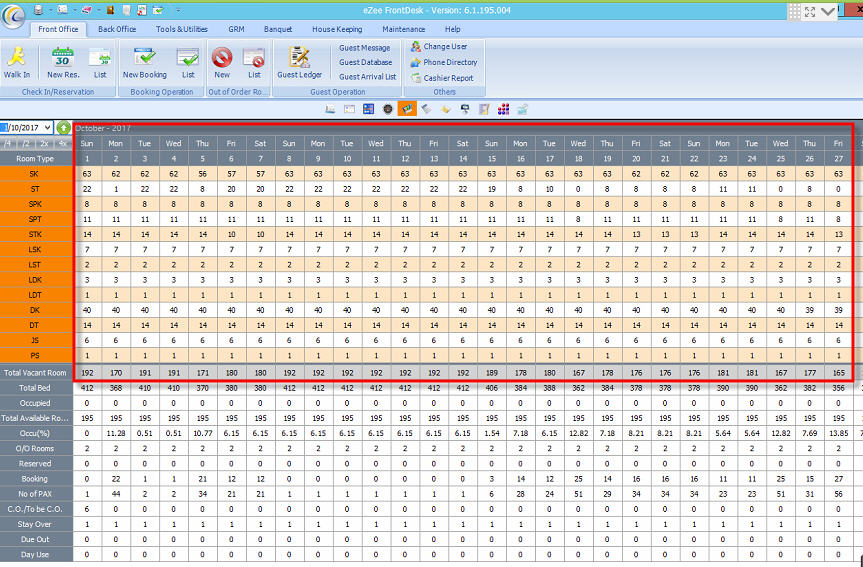Select the DK room type row header
Viewport: 863px width, 567px height.
36,310
